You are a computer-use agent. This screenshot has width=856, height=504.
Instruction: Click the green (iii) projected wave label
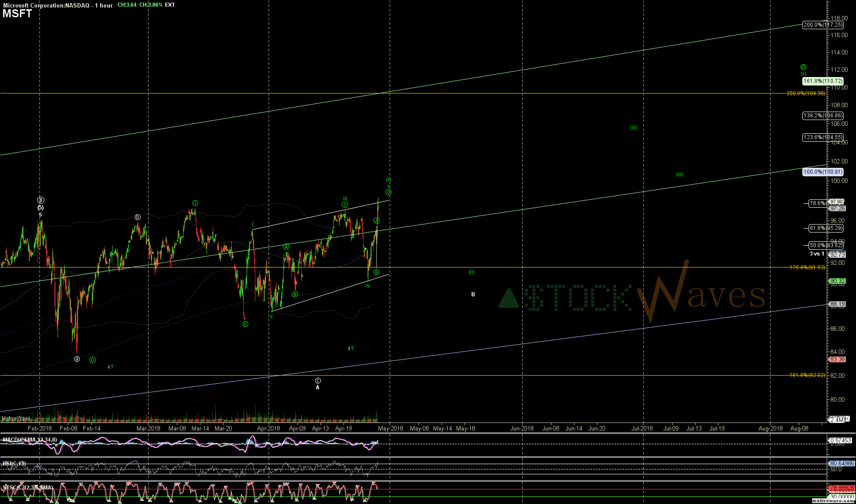point(634,128)
